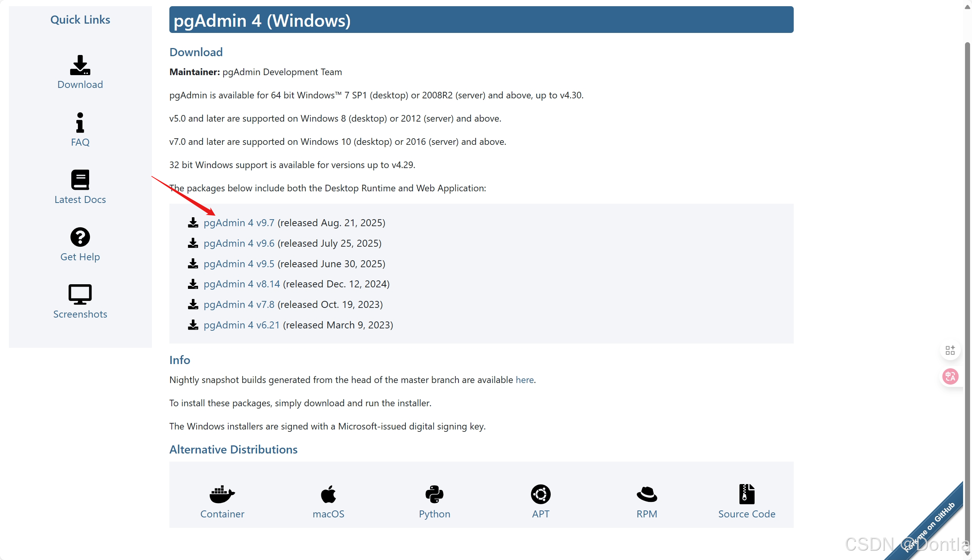Open the pgAdmin 4 v9.7 download link
Viewport: 972px width, 560px height.
239,223
